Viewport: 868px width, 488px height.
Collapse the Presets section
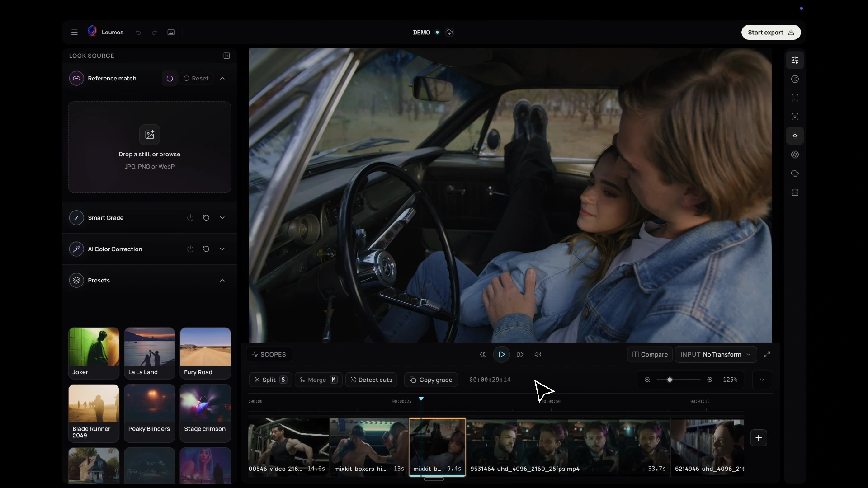(222, 281)
